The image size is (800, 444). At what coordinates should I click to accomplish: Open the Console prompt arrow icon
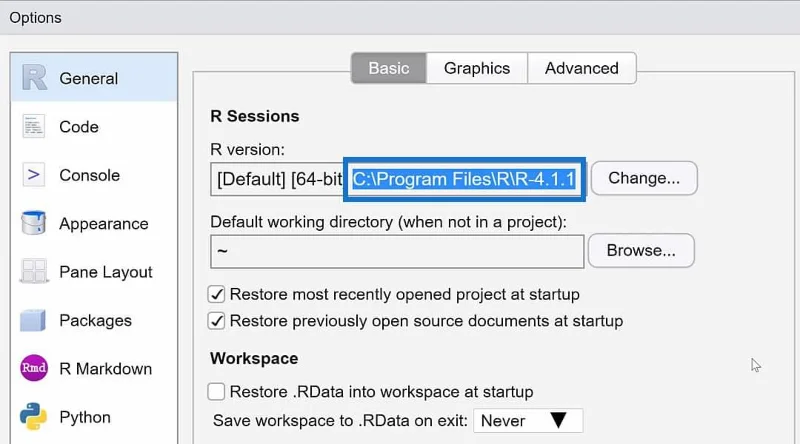(34, 175)
